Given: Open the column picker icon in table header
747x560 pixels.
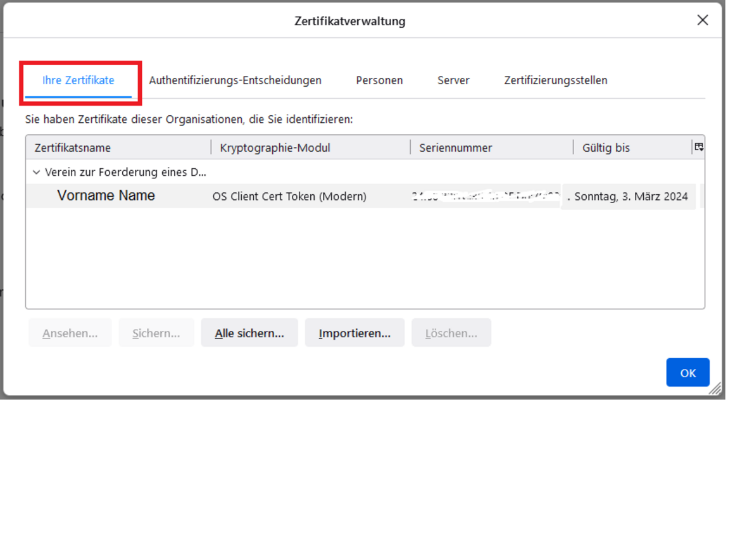Looking at the screenshot, I should 699,147.
